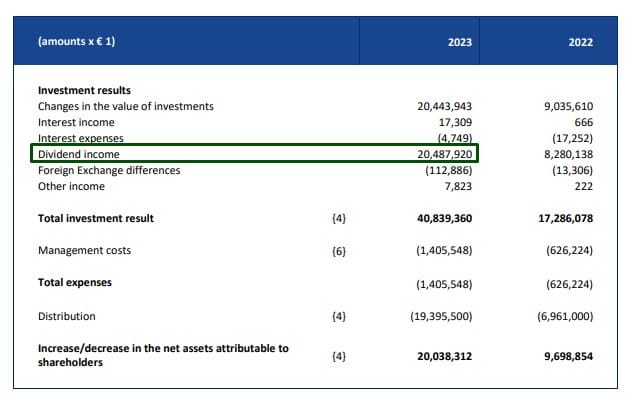Click the "Changes in the value of investments" label
This screenshot has height=399, width=625.
tap(126, 106)
